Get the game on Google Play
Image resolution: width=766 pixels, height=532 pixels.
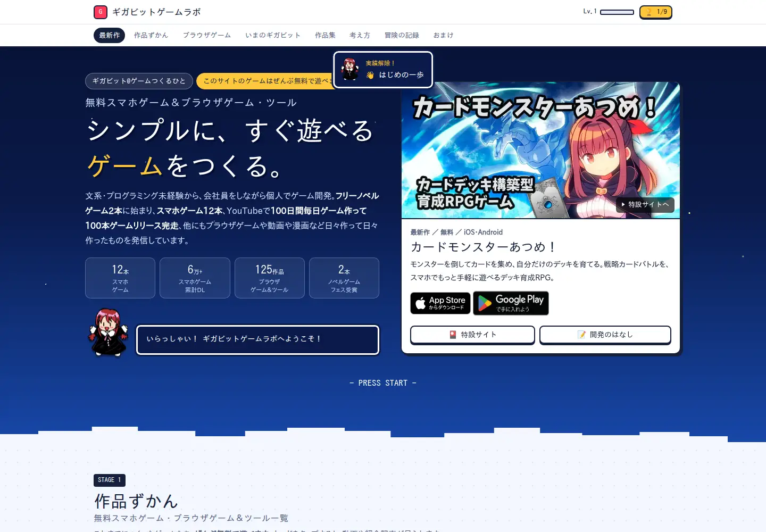point(511,303)
